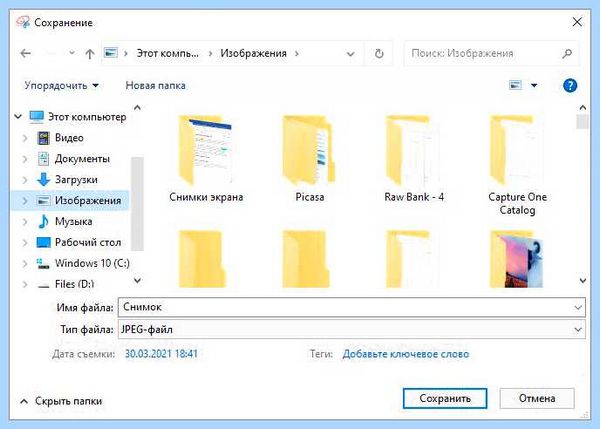This screenshot has width=600, height=429.
Task: Expand the 'Документы' tree node
Action: point(25,159)
